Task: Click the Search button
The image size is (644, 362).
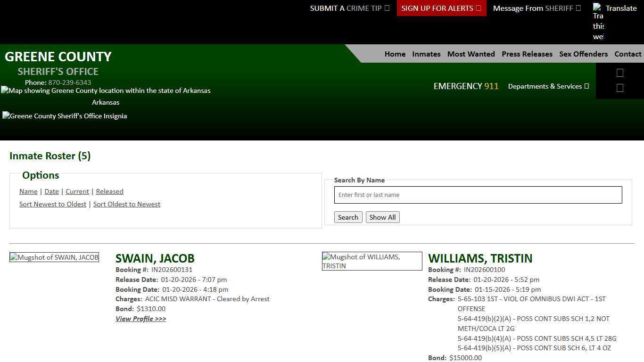Action: 348,217
